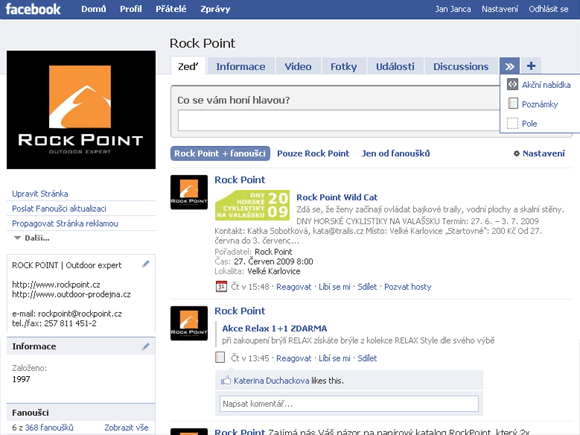Click Líbí se mi on Wild Cat post
Image resolution: width=580 pixels, height=435 pixels.
(x=334, y=287)
